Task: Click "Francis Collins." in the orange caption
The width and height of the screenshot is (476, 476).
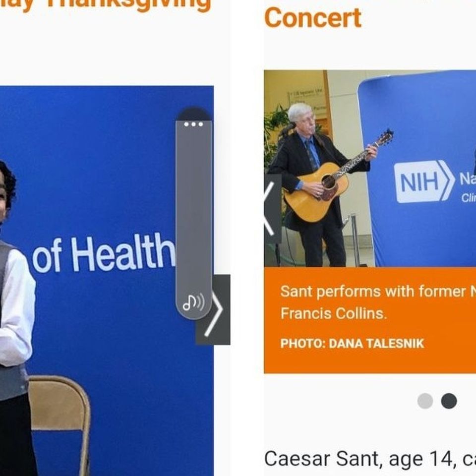Action: click(334, 313)
